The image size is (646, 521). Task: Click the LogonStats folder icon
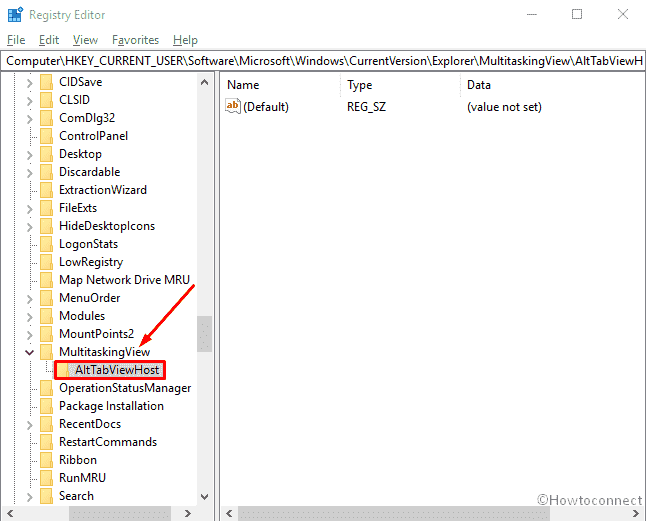pos(47,244)
